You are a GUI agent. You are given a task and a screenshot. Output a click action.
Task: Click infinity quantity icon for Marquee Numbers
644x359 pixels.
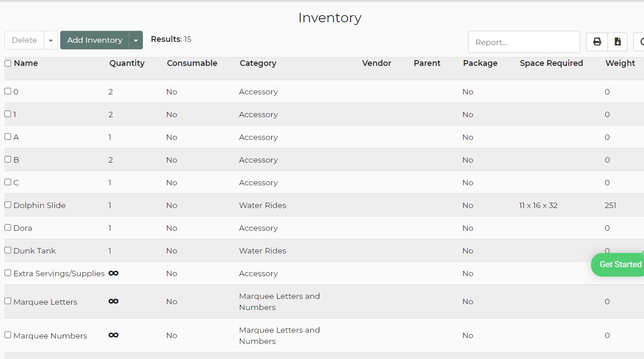pos(114,335)
